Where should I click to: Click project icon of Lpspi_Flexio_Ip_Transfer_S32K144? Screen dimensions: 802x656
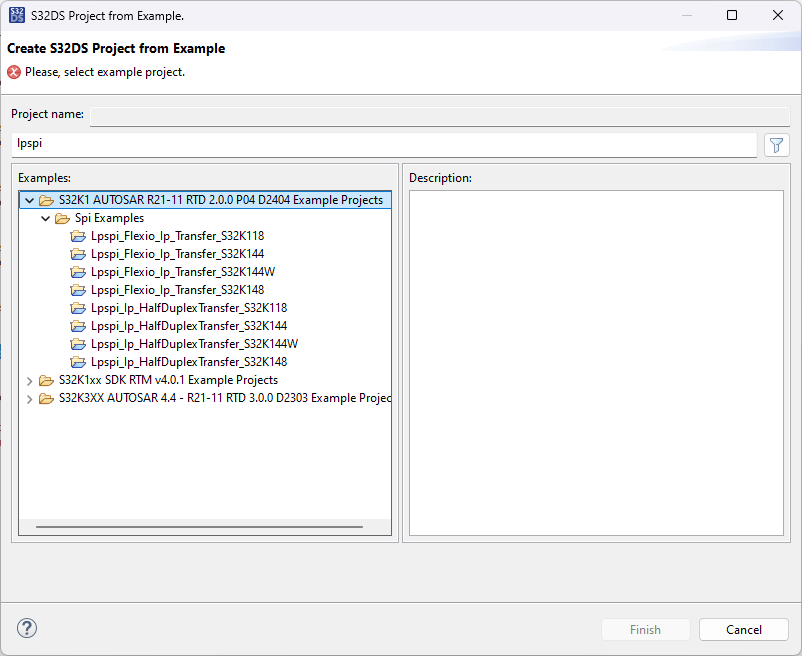[x=78, y=254]
